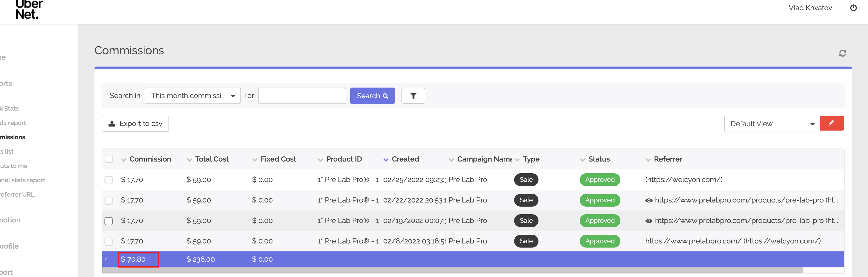Open the sidebar section ending in 'rofile'
This screenshot has width=868, height=277.
9,246
